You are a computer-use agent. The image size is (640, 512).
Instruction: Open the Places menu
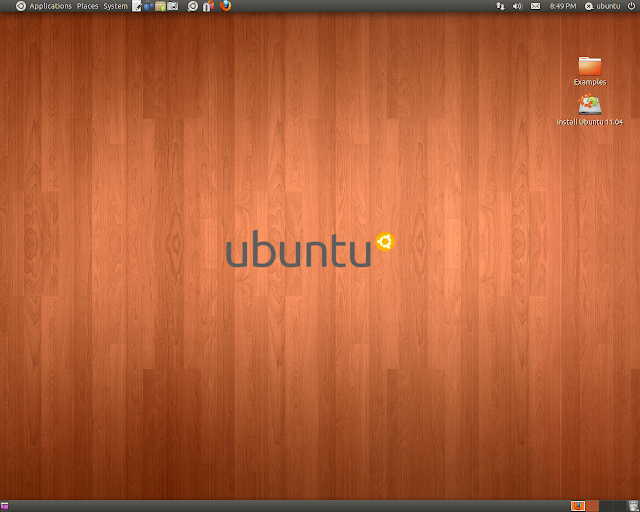(87, 6)
